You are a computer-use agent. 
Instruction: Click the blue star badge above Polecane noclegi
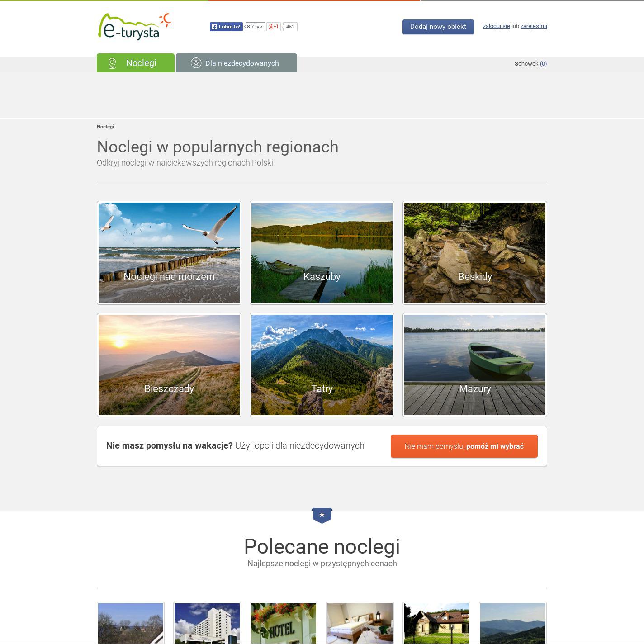pos(322,515)
